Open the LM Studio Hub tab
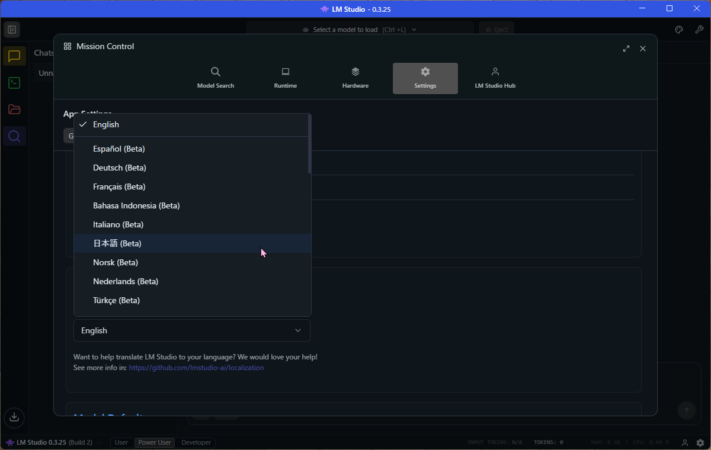Image resolution: width=711 pixels, height=450 pixels. 495,78
